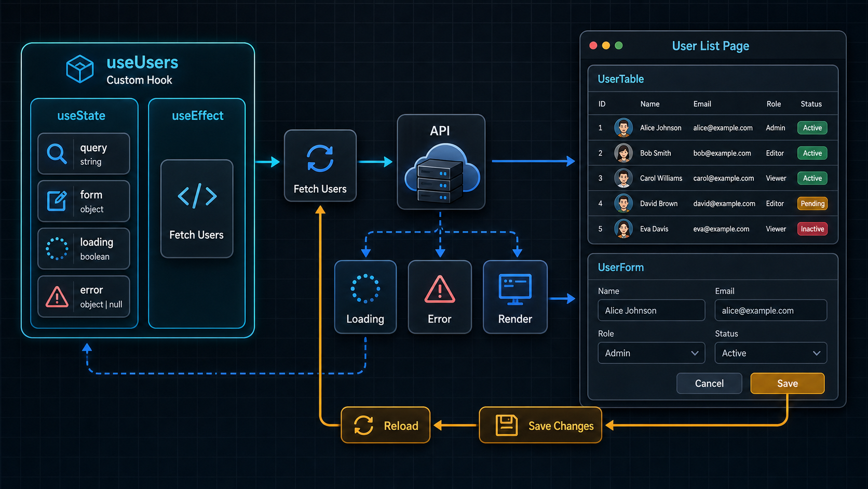The width and height of the screenshot is (868, 489).
Task: Click the Reload label text
Action: (x=401, y=426)
